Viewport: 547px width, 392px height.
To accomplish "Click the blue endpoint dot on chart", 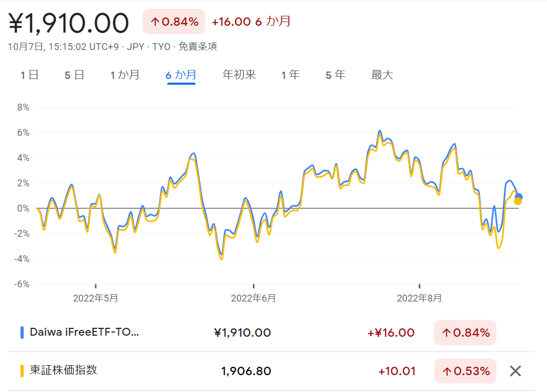I will coord(519,197).
